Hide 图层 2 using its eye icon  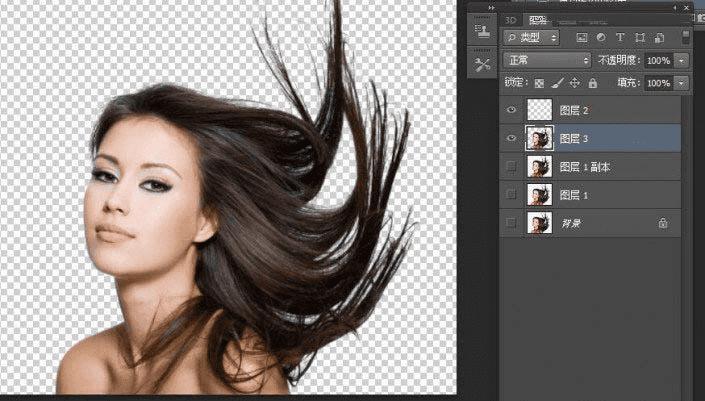(511, 110)
